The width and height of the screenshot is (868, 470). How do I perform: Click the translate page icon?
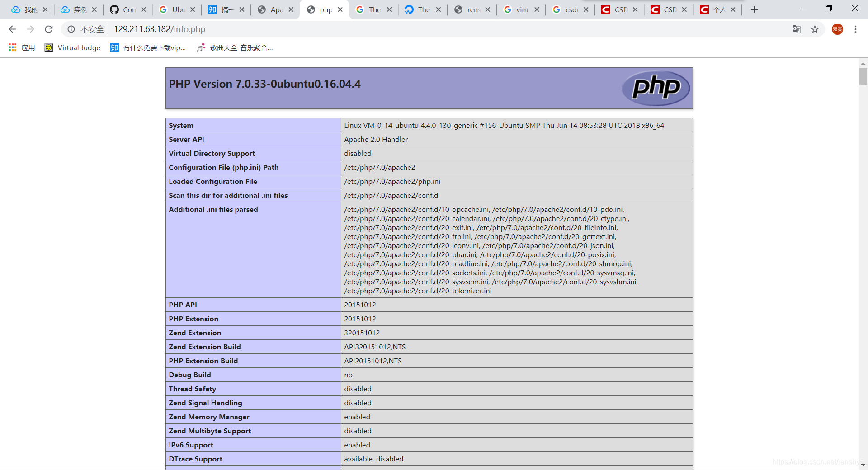pyautogui.click(x=797, y=29)
